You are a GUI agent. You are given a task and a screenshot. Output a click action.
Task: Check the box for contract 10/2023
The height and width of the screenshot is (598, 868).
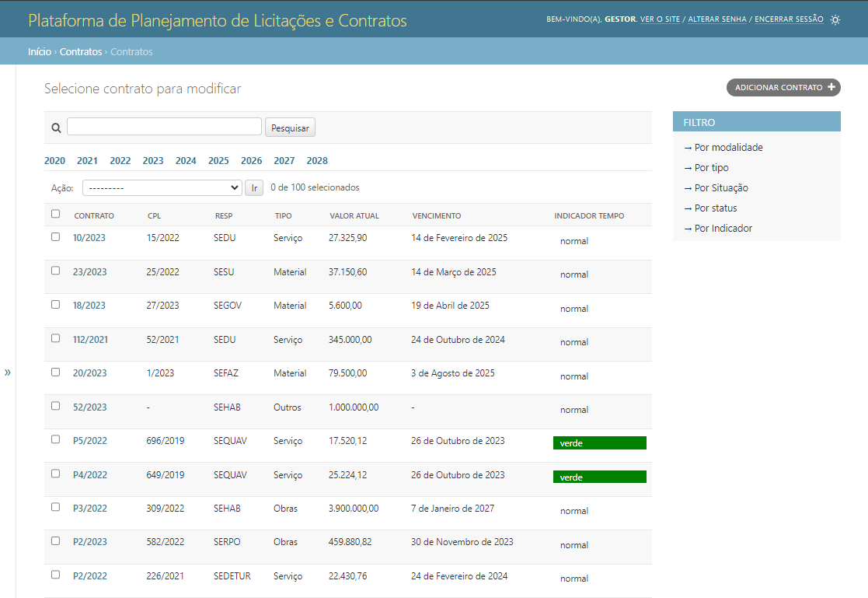click(55, 236)
